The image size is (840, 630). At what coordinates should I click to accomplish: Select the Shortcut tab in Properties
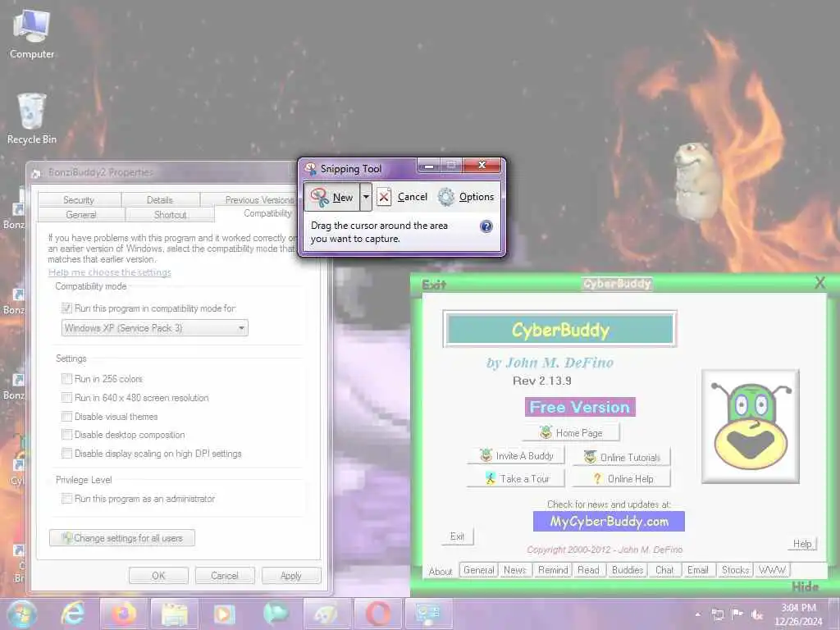(x=171, y=215)
